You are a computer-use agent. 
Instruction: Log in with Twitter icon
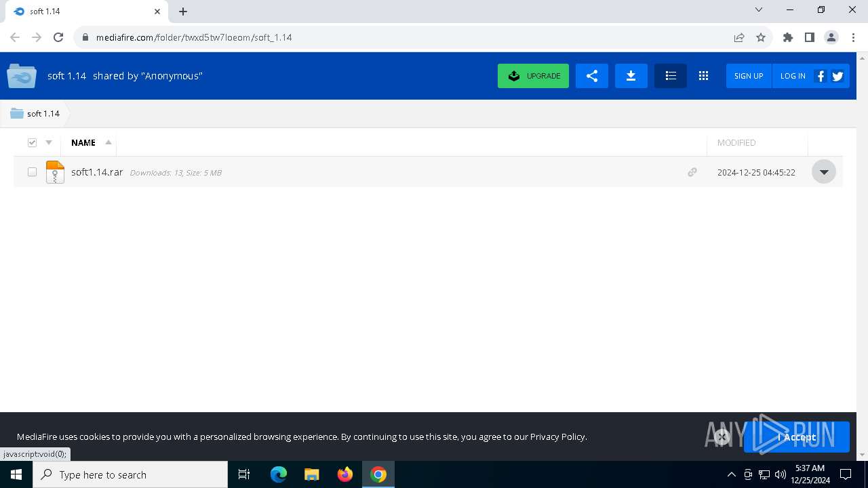pos(838,76)
